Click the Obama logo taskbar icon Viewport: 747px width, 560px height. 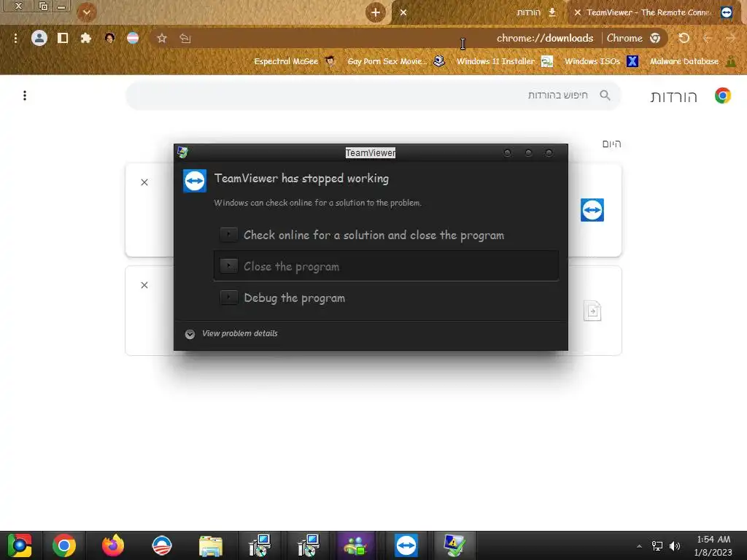click(161, 545)
